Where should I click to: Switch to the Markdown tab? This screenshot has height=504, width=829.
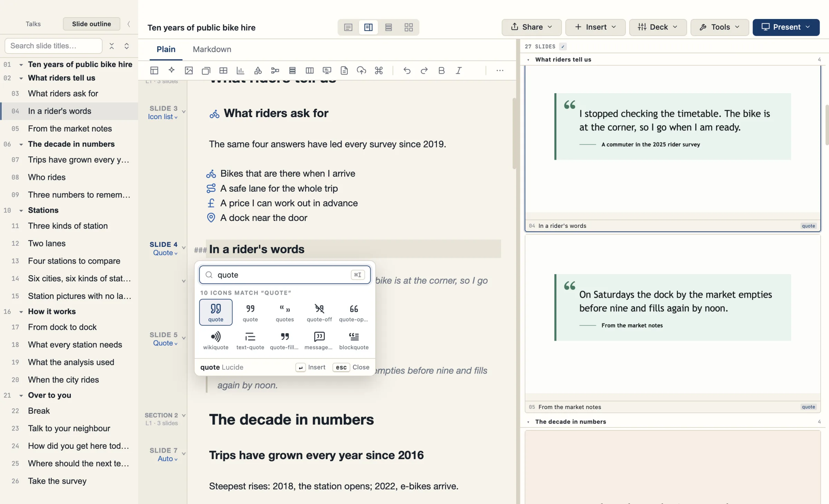click(x=212, y=49)
